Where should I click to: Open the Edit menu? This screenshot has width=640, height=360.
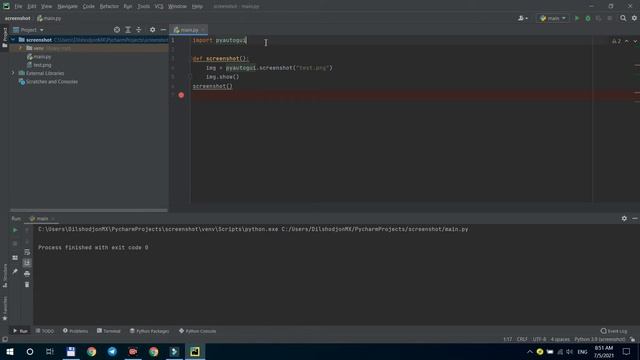click(x=32, y=7)
